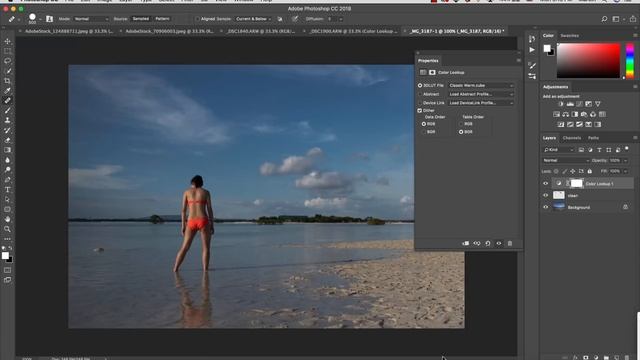This screenshot has height=360, width=640.
Task: Switch to the _DSC1840.ARW document tab
Action: pos(261,31)
